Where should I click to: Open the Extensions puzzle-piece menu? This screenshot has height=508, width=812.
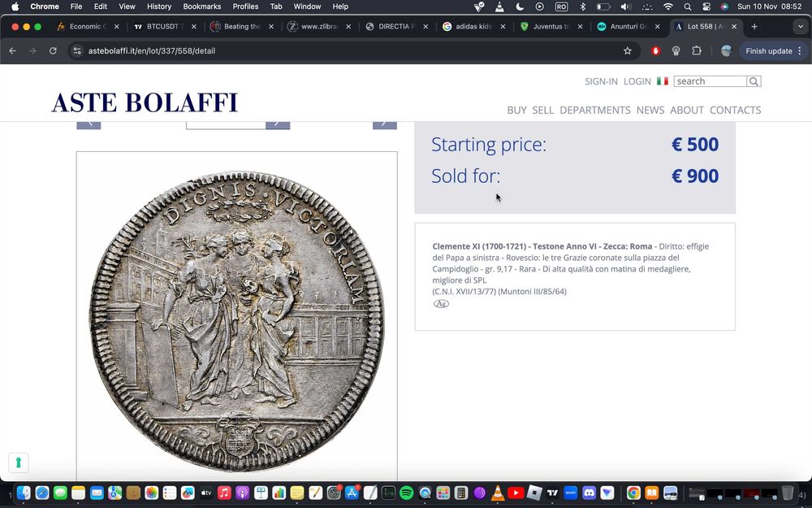(x=697, y=50)
